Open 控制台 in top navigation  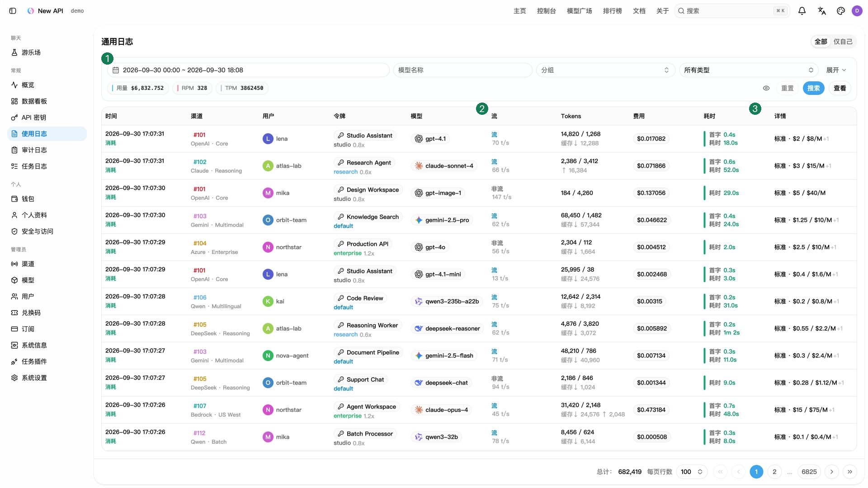pyautogui.click(x=547, y=11)
